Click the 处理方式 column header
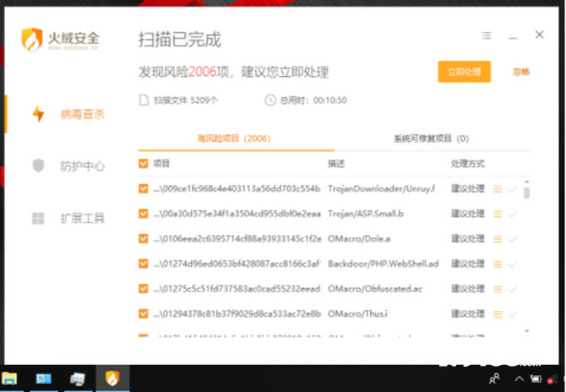Image resolution: width=566 pixels, height=392 pixels. click(468, 164)
